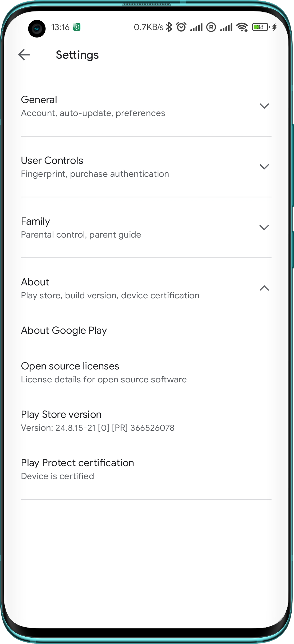294x644 pixels.
Task: Tap the 13:16 clock in status bar
Action: coord(60,27)
